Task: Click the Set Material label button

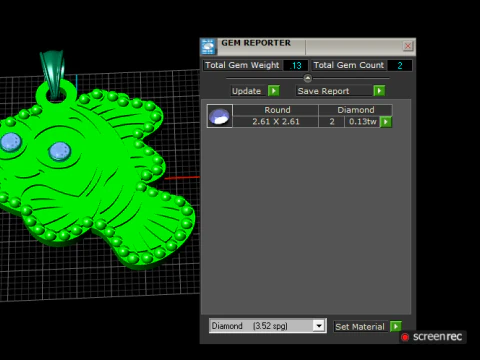Action: 360,327
